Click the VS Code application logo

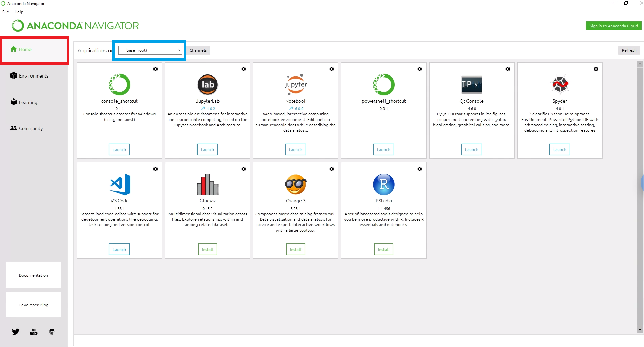(x=120, y=185)
